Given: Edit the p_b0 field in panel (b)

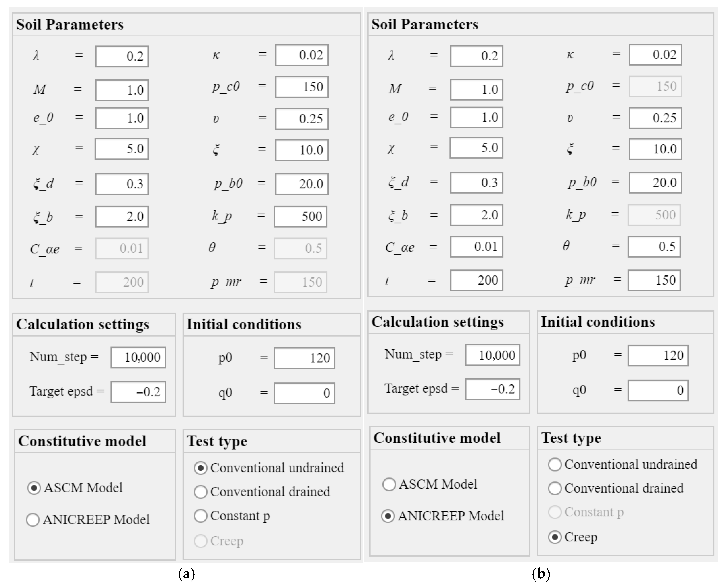Looking at the screenshot, I should click(655, 182).
